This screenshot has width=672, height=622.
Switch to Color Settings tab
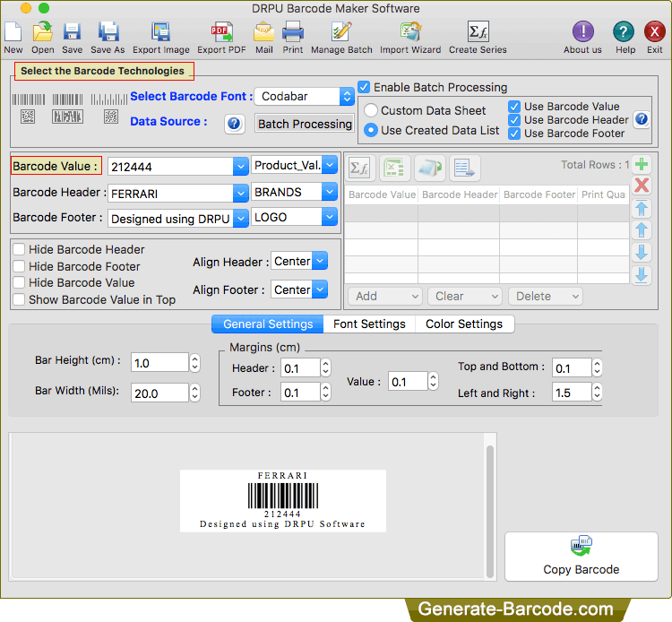tap(464, 324)
